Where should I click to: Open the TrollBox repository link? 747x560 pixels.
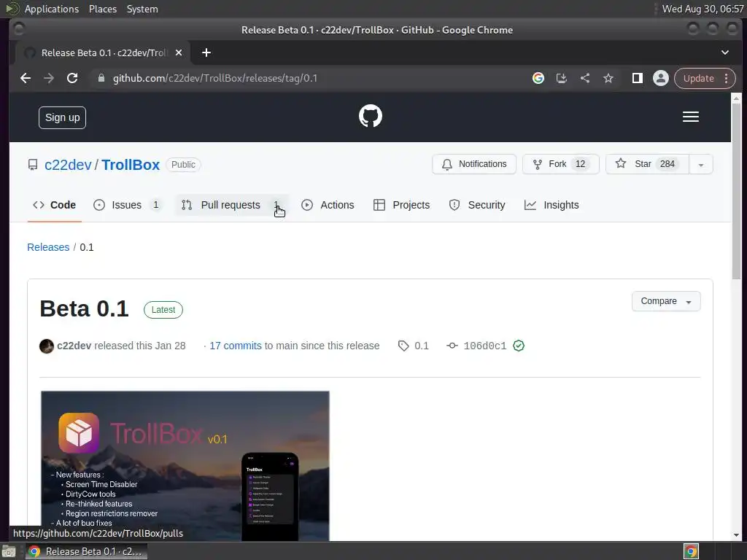click(131, 165)
